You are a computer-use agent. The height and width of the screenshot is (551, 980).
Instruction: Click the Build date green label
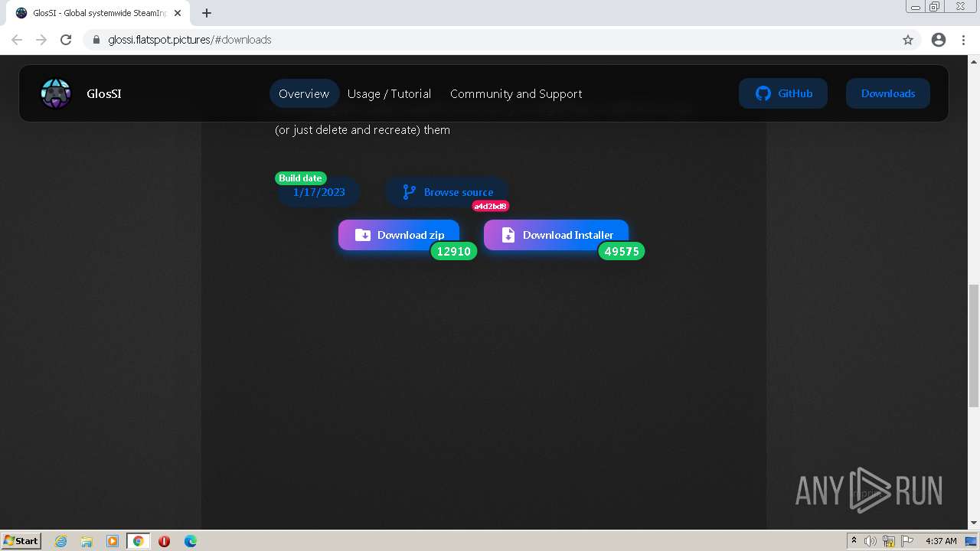pos(301,178)
